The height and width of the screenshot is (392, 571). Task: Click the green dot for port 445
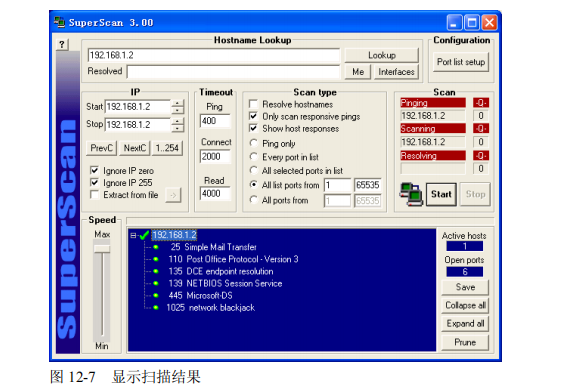point(156,295)
